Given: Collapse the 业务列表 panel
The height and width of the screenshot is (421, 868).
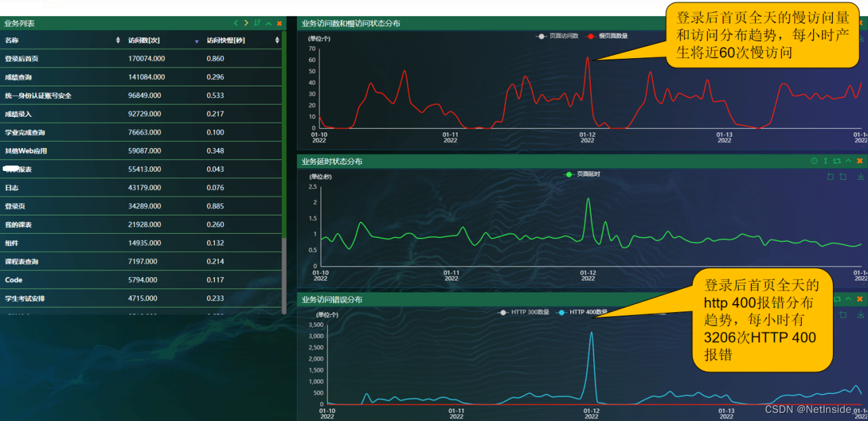Looking at the screenshot, I should coord(269,23).
